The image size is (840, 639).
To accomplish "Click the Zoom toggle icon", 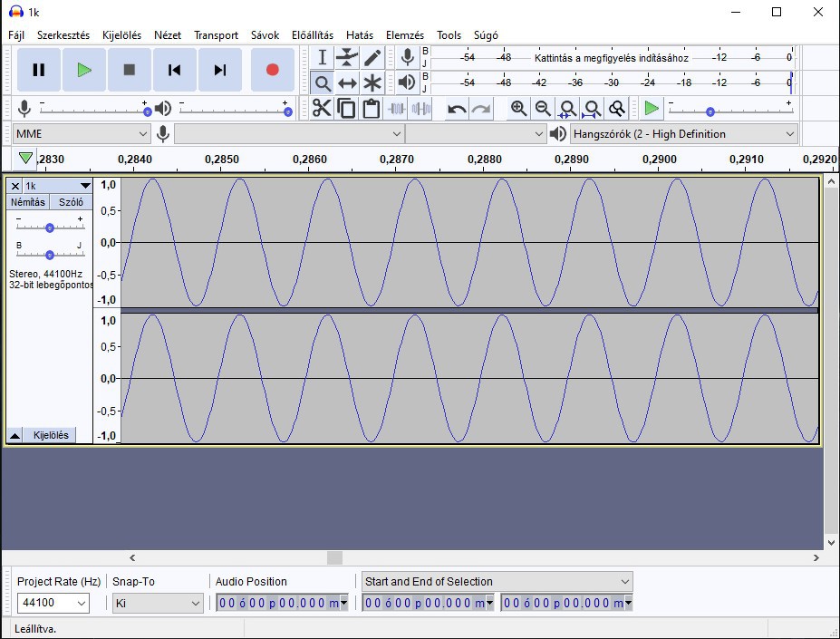I will coord(616,109).
